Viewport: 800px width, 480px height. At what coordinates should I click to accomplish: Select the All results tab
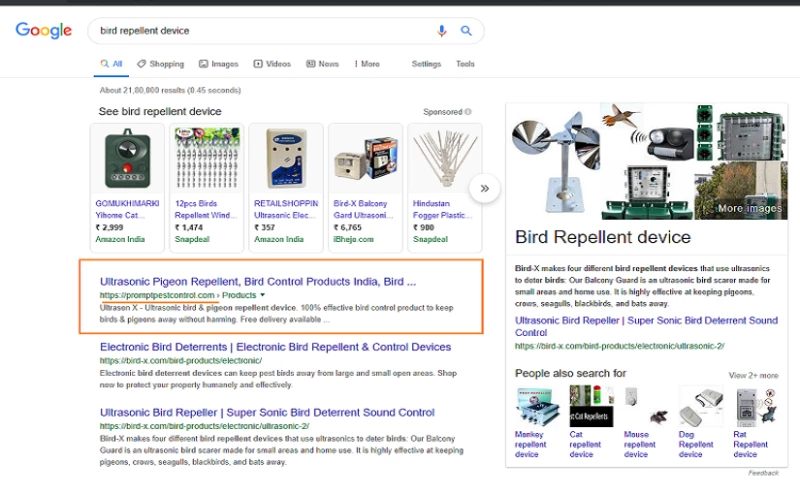pos(111,64)
